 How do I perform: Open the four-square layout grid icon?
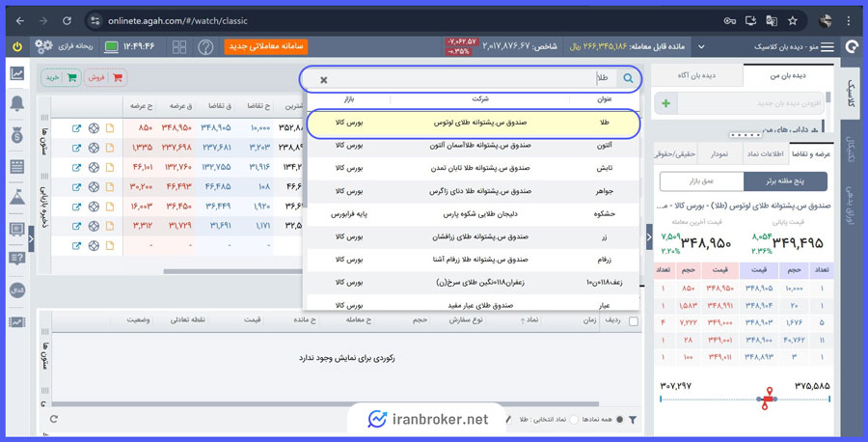[x=179, y=47]
